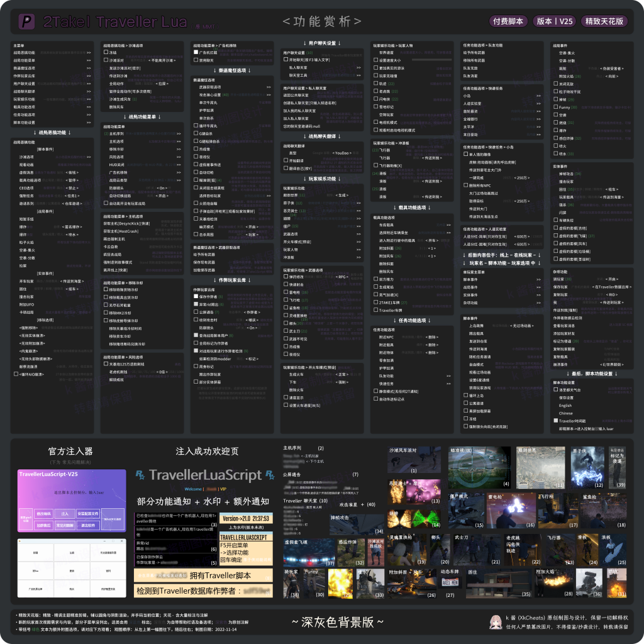This screenshot has height=644, width=644.
Task: Click the 版本 | V25 badge
Action: coord(555,21)
